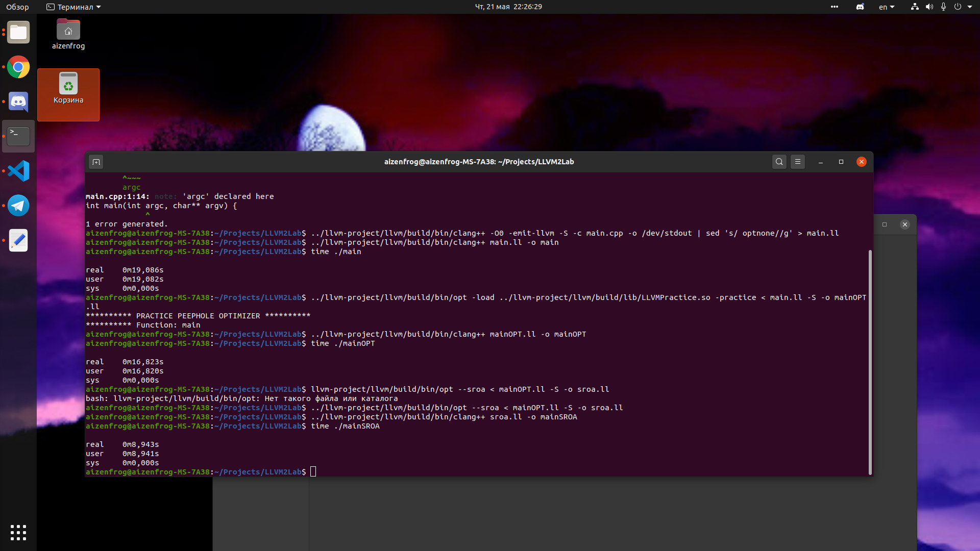Open system status menu arrow
This screenshot has width=980, height=551.
pos(970,7)
